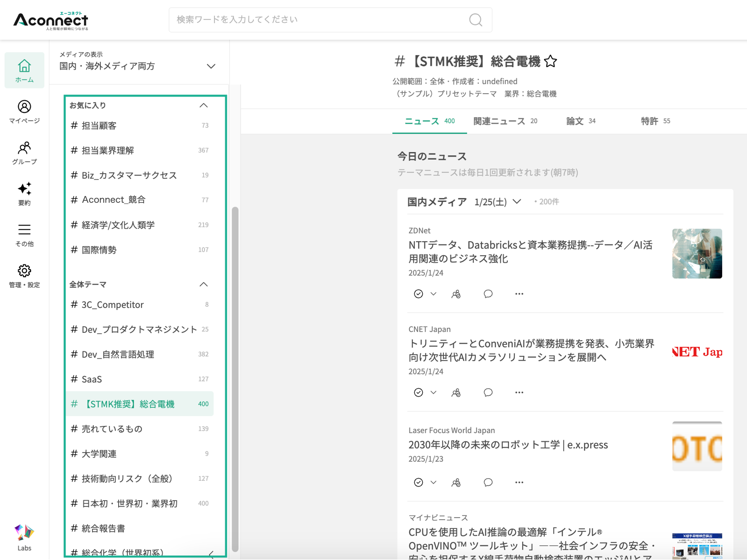Click the Laser Focus World thumbnail

(x=697, y=446)
